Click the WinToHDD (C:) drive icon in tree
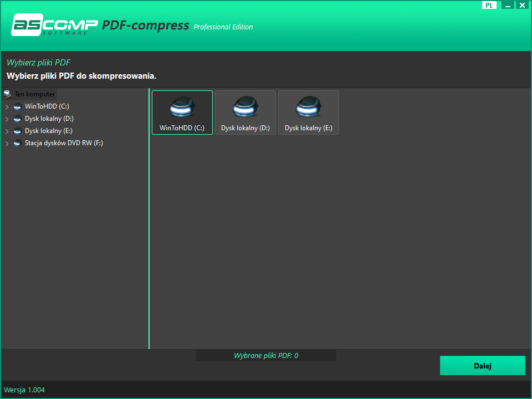The width and height of the screenshot is (532, 399). click(18, 106)
